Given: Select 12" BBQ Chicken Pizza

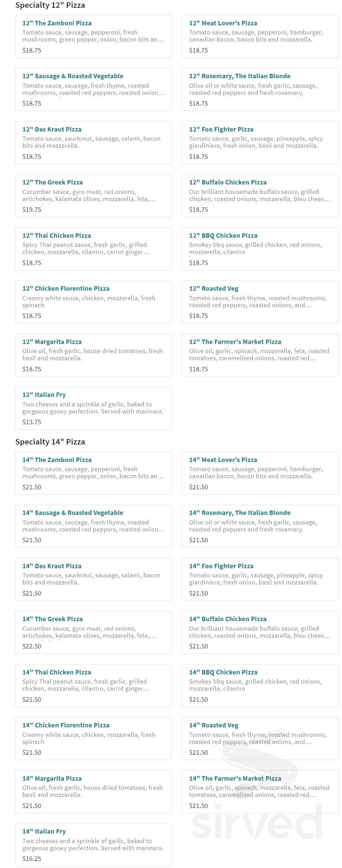Looking at the screenshot, I should click(223, 236).
